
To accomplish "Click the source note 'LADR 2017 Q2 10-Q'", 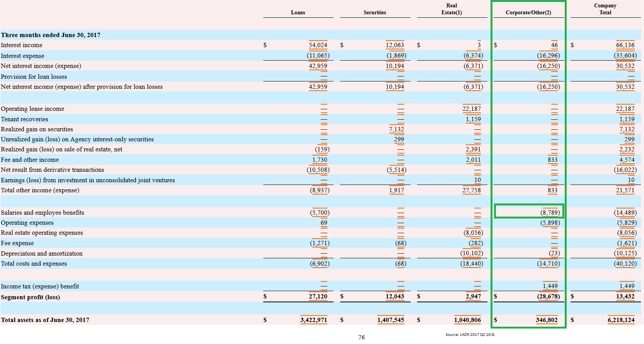I will (470, 335).
